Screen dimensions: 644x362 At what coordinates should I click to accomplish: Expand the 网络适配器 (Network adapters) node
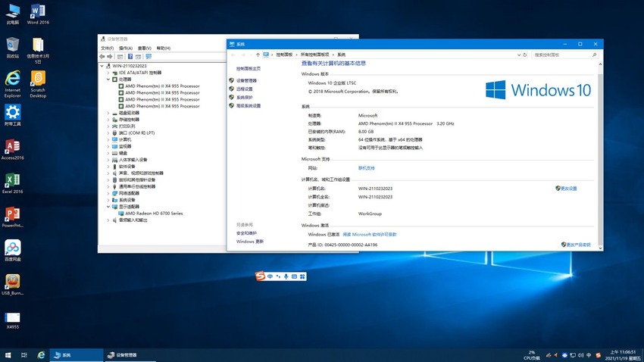[x=108, y=193]
